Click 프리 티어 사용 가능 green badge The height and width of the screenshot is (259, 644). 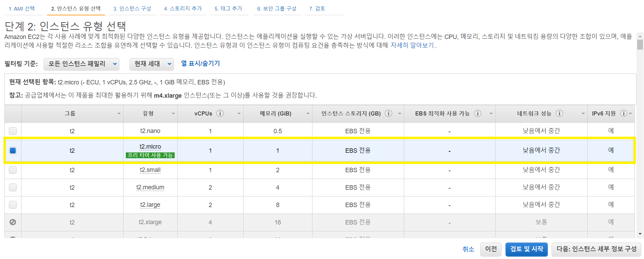pos(150,155)
